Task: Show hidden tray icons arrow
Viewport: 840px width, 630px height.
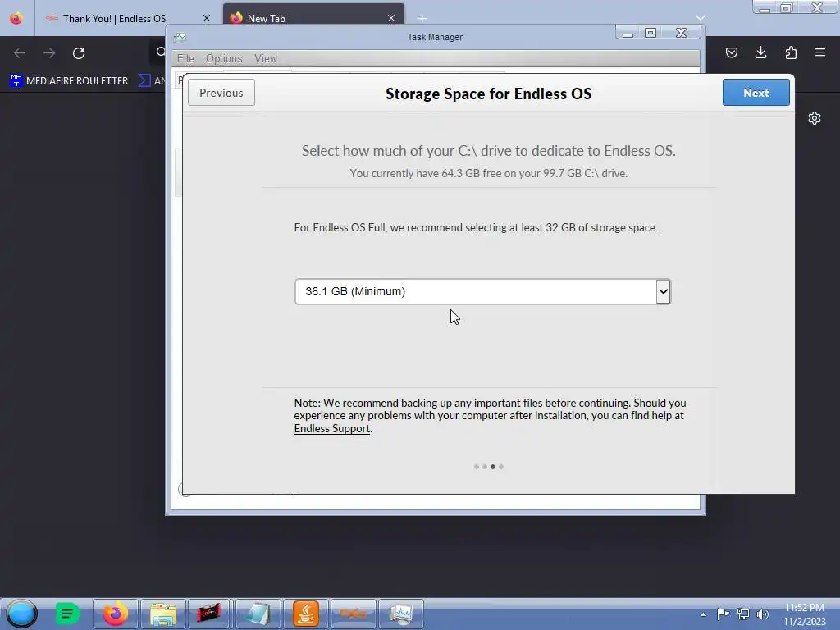Action: click(x=703, y=614)
